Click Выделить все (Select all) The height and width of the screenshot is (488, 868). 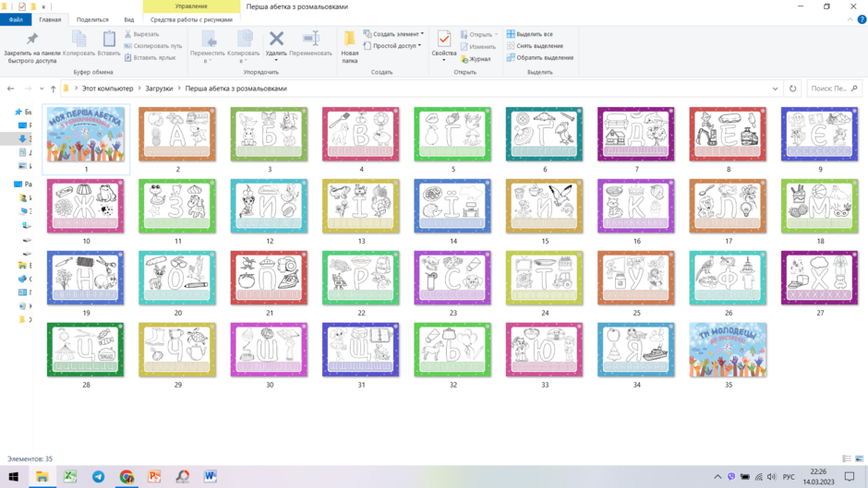529,34
